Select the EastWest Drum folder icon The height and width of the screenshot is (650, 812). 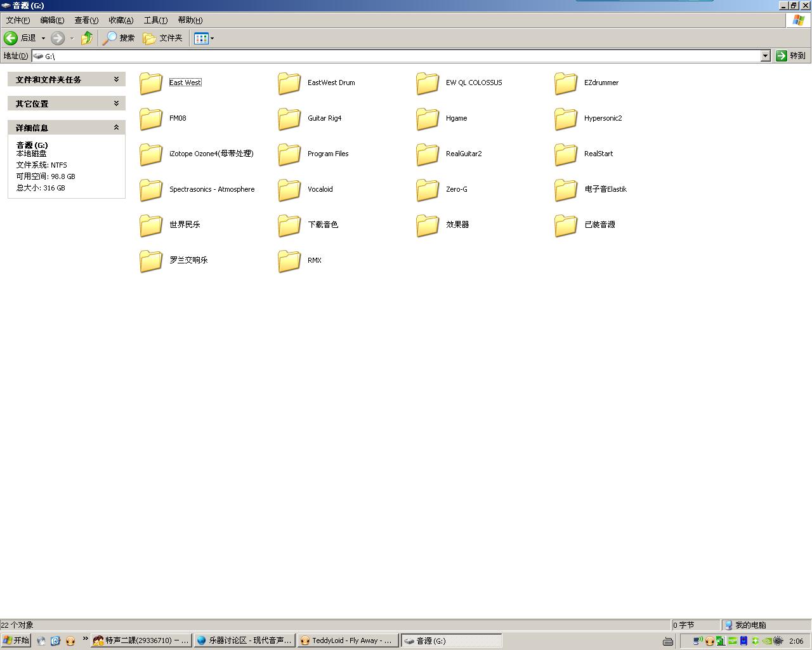[x=289, y=83]
